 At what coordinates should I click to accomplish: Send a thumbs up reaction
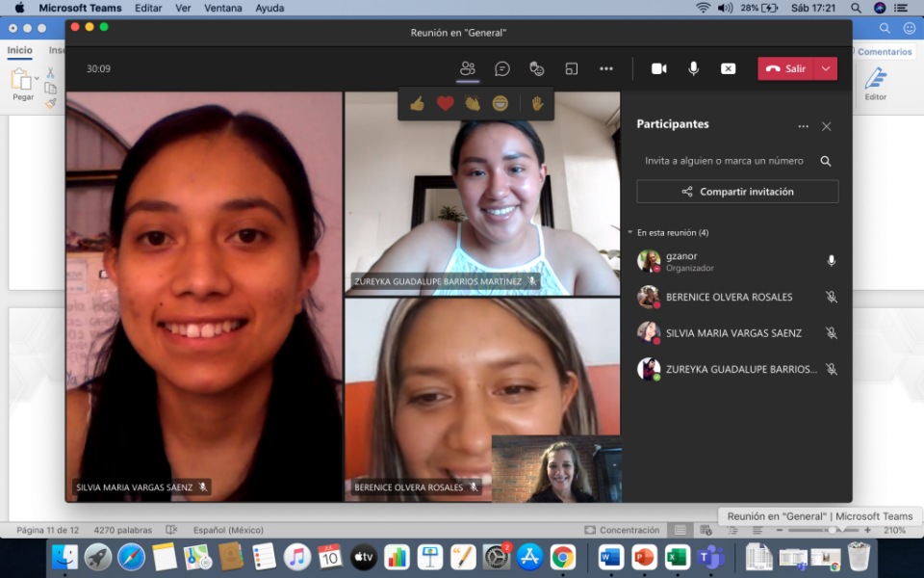(x=417, y=103)
